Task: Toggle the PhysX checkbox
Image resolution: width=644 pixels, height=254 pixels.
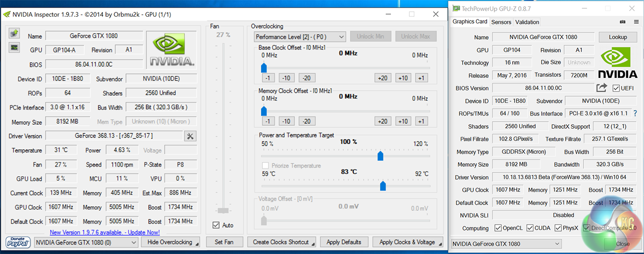Action: coord(558,228)
